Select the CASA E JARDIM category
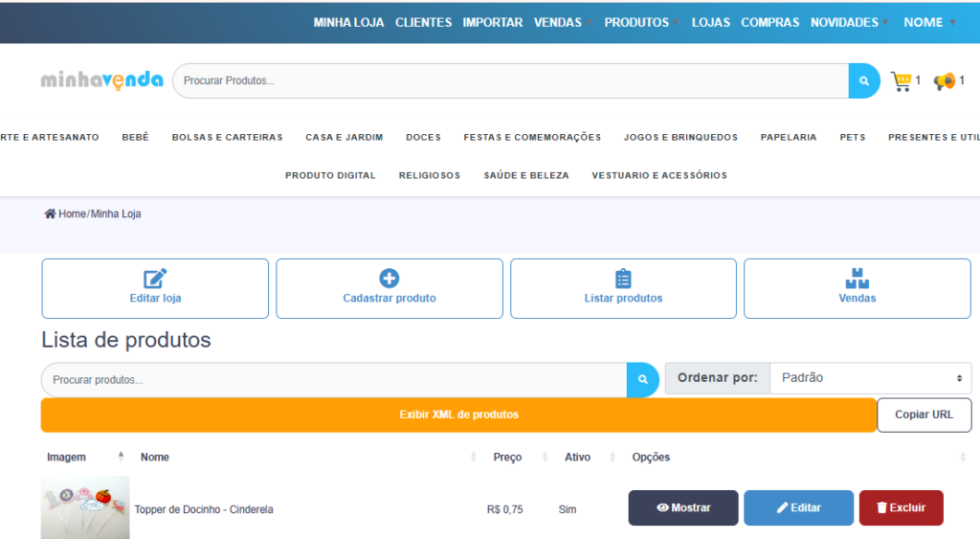 click(345, 137)
